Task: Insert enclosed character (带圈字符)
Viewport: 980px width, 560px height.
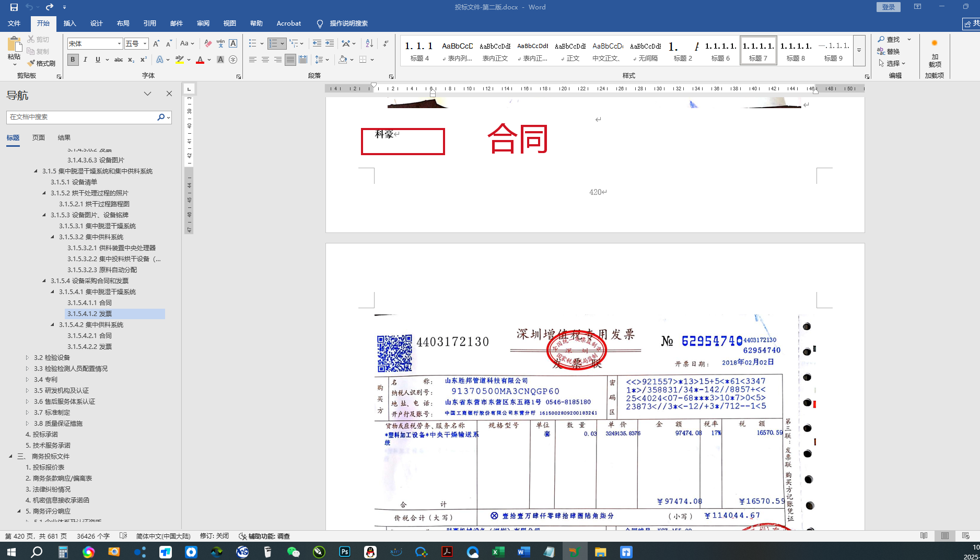Action: pyautogui.click(x=233, y=60)
